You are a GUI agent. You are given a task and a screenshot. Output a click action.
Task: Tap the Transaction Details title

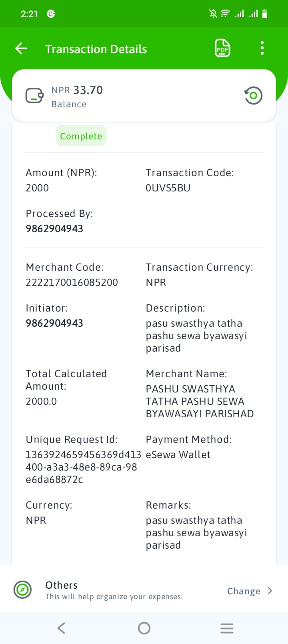(x=96, y=49)
